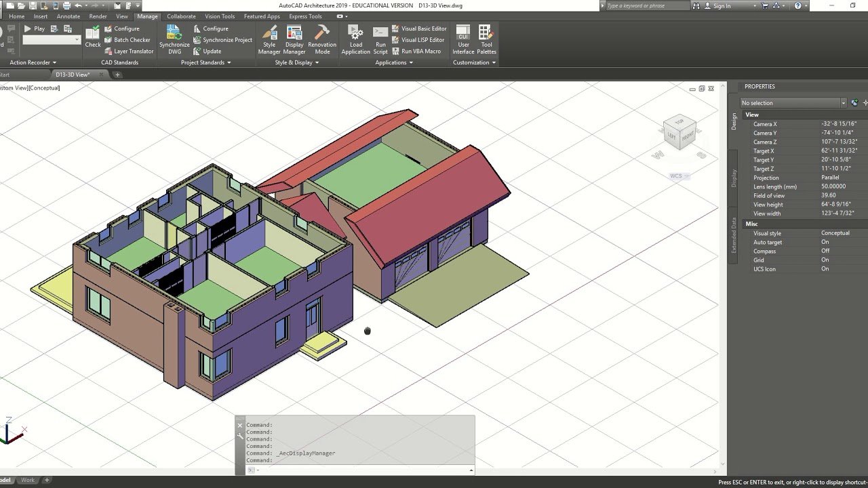Play the recorded action macro
868x488 pixels.
(34, 28)
